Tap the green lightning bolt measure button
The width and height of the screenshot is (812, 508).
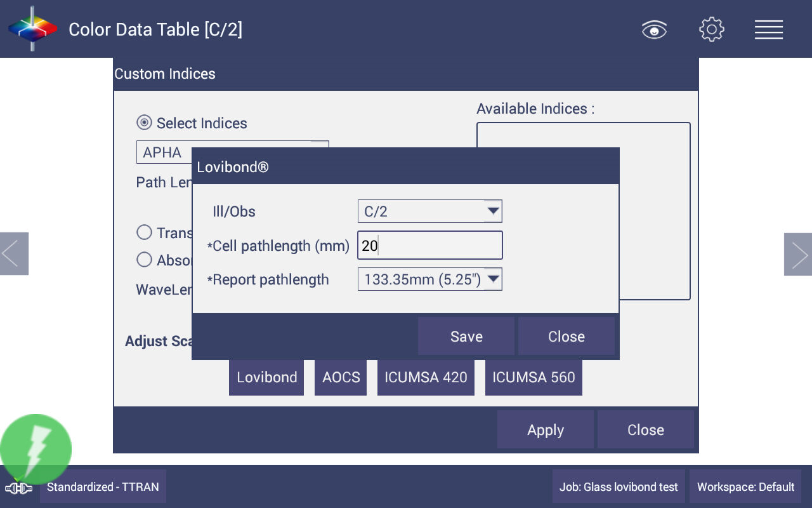pos(36,449)
